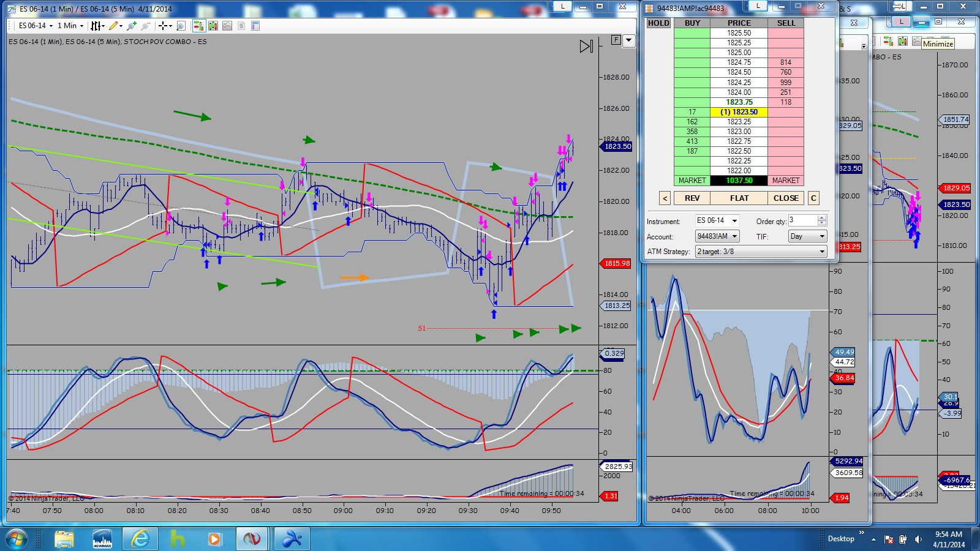The image size is (980, 551).
Task: Click the 1823.75 last price cell
Action: 739,102
